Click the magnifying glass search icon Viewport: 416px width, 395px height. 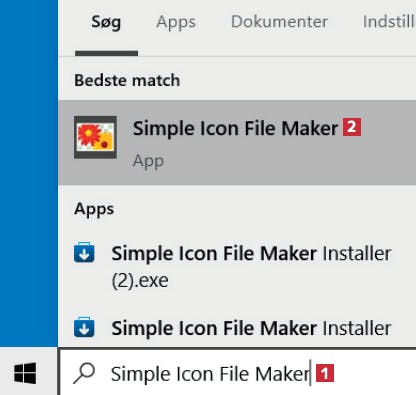(84, 373)
